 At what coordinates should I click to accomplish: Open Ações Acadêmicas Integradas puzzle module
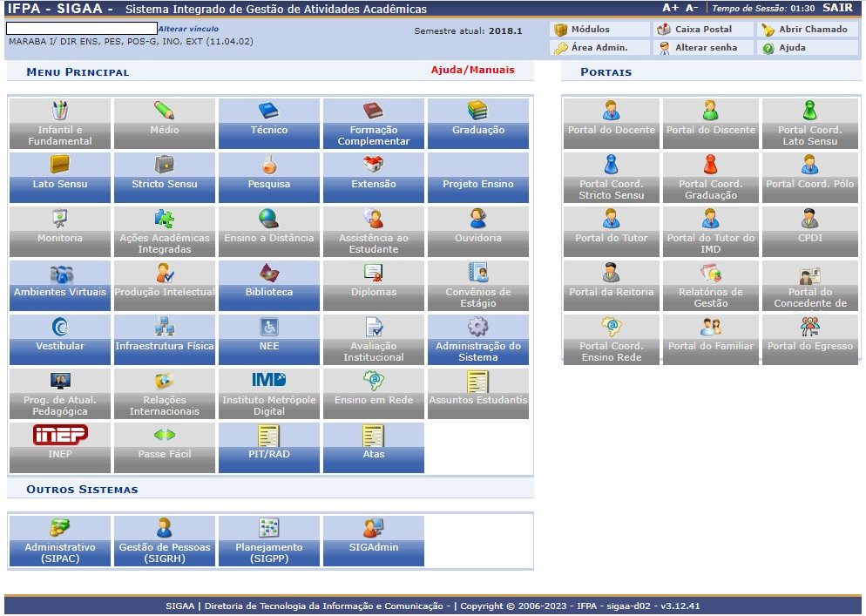165,232
